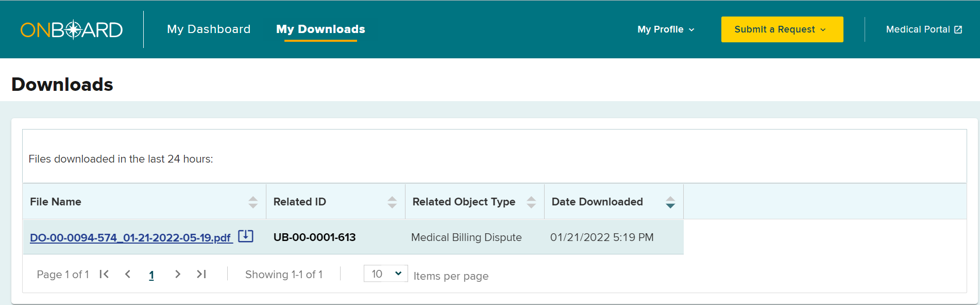Viewport: 980px width, 305px height.
Task: Click page number 1 in pagination
Action: (x=151, y=275)
